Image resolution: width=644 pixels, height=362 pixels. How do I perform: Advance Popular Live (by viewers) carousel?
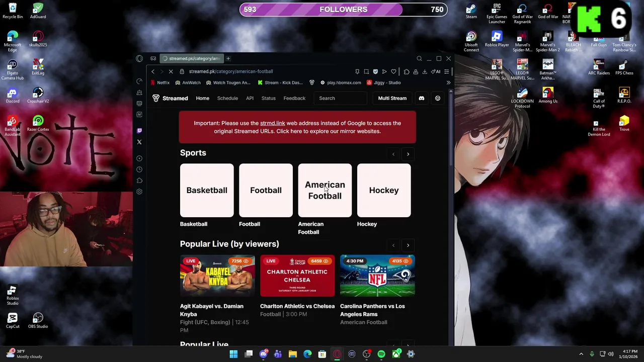(408, 245)
